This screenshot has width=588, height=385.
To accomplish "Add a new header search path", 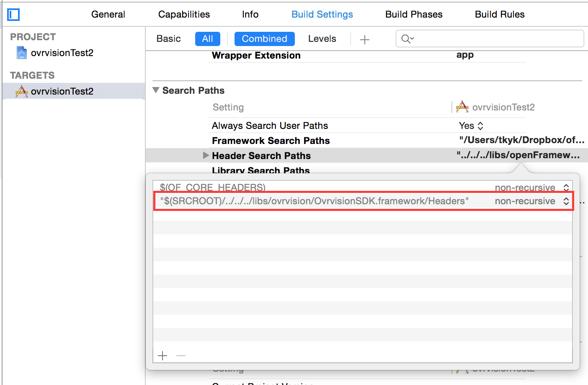I will click(x=162, y=356).
